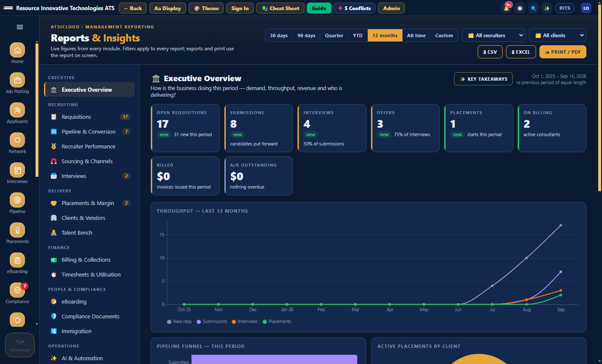Open notifications bell with 9+ badge
Image resolution: width=602 pixels, height=364 pixels.
[x=506, y=8]
